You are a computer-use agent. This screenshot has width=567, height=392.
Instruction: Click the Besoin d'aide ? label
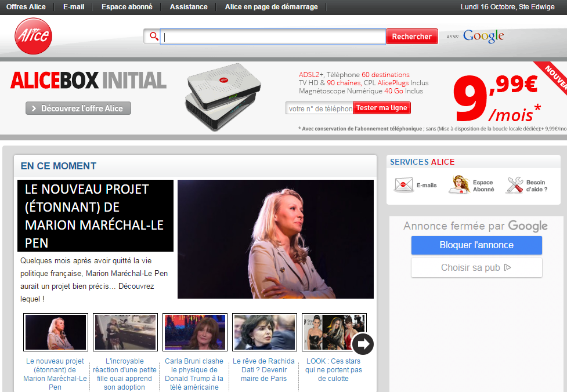tap(537, 186)
